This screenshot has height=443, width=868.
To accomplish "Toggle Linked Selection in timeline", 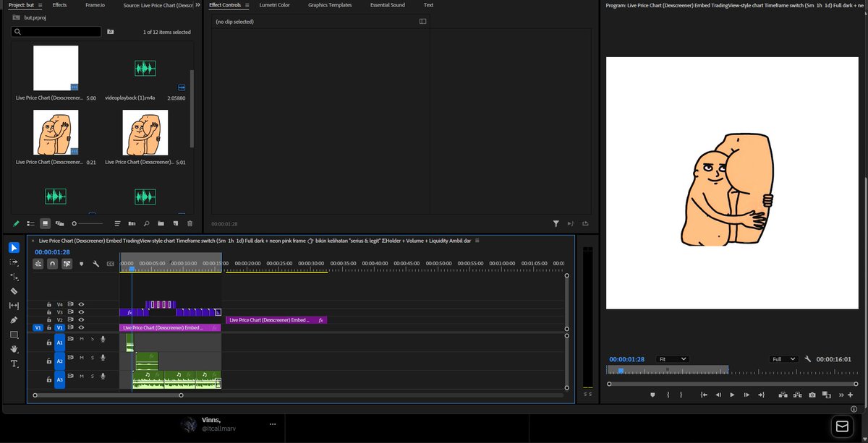I will coord(67,264).
